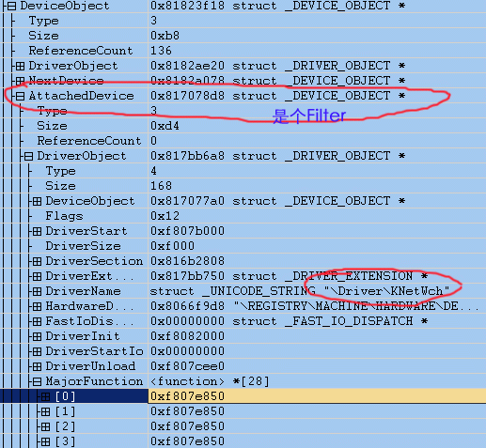Viewport: 486px width, 448px height.
Task: Expand MajorFunction entry [0]
Action: (45, 396)
